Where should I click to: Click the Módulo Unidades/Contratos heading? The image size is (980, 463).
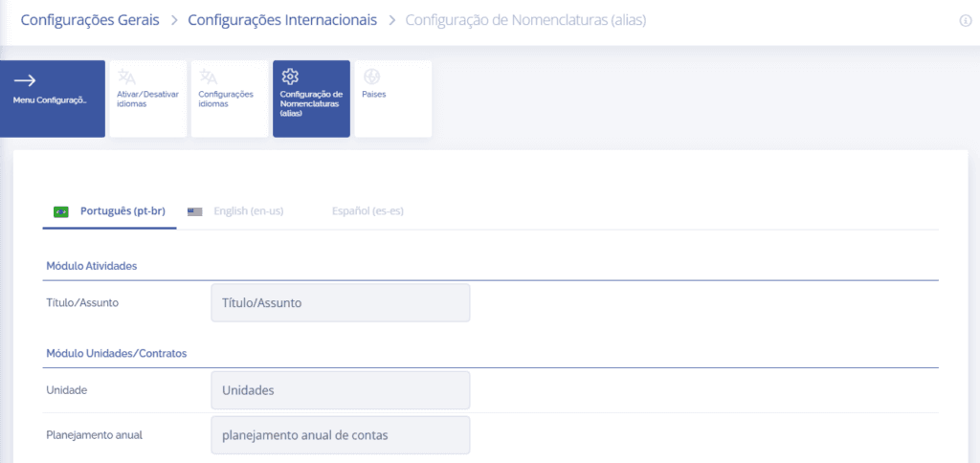[x=117, y=354]
